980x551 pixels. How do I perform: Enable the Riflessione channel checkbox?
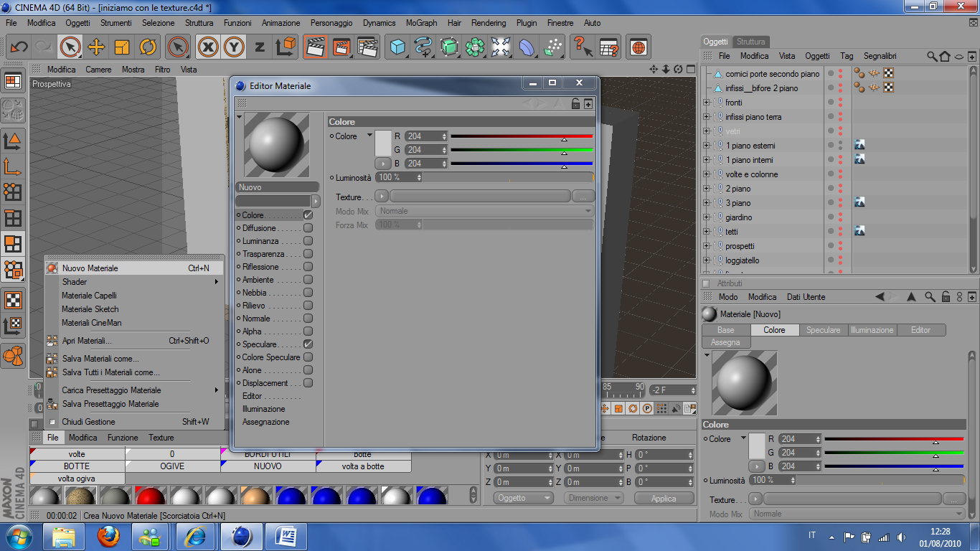coord(308,267)
